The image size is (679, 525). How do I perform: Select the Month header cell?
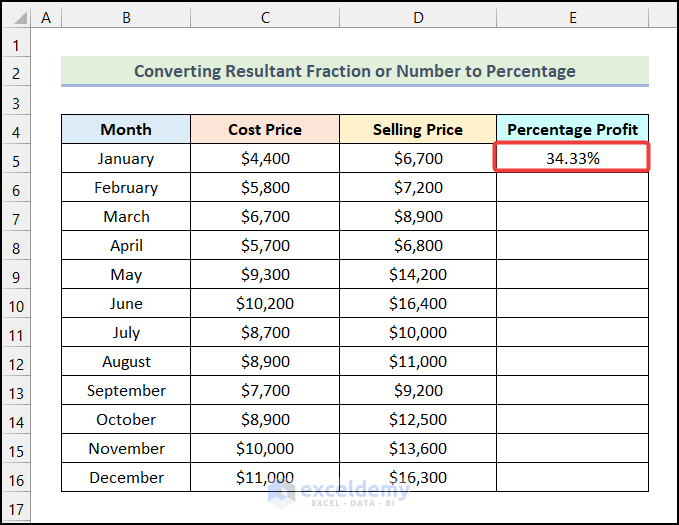(125, 129)
